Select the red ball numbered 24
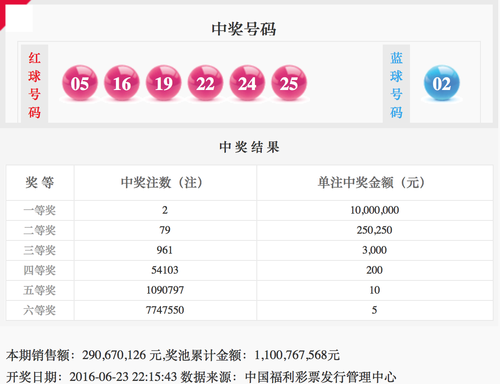 [247, 83]
